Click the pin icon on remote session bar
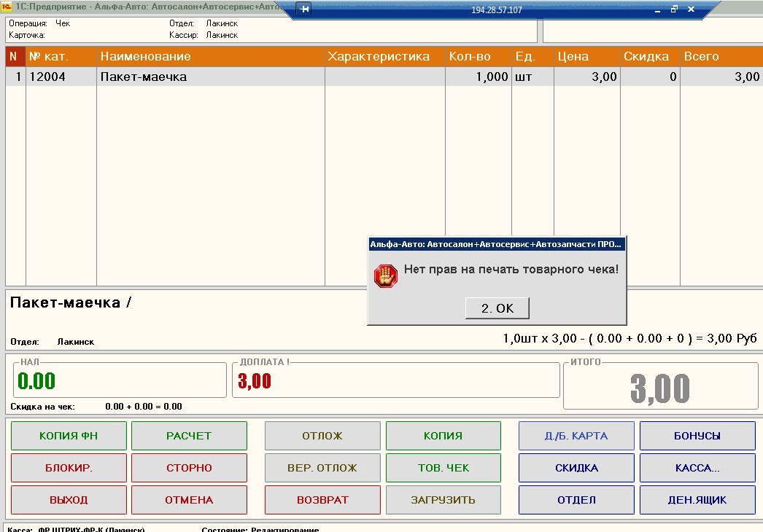The height and width of the screenshot is (532, 763). (304, 9)
